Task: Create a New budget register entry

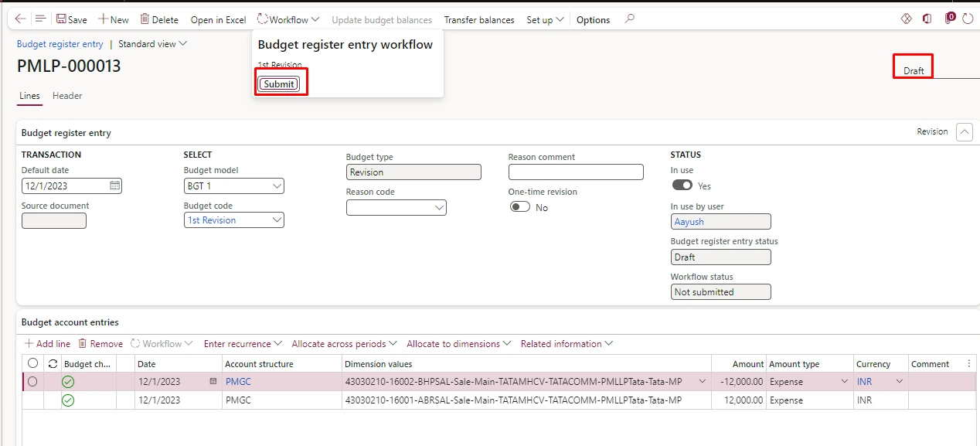Action: [x=114, y=19]
